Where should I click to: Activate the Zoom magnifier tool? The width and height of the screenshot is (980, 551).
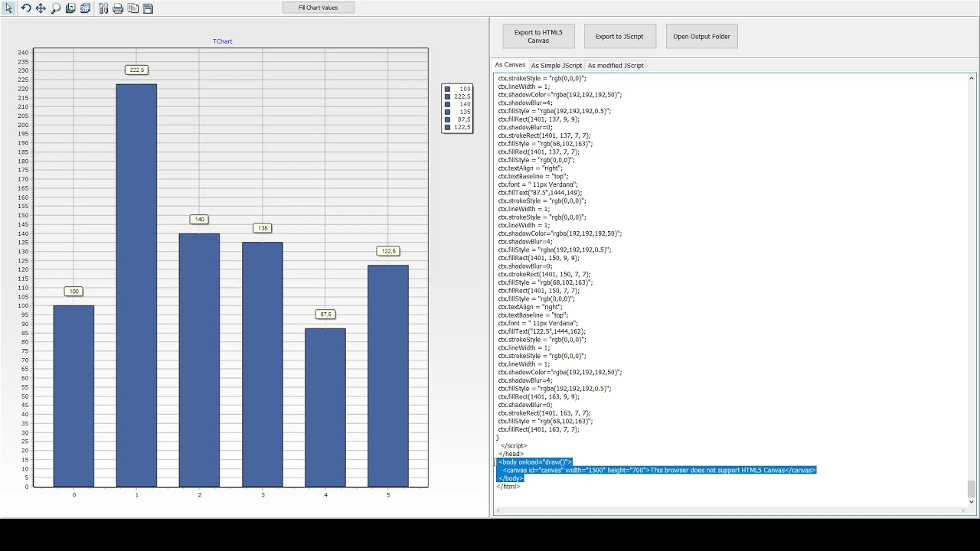coord(56,8)
